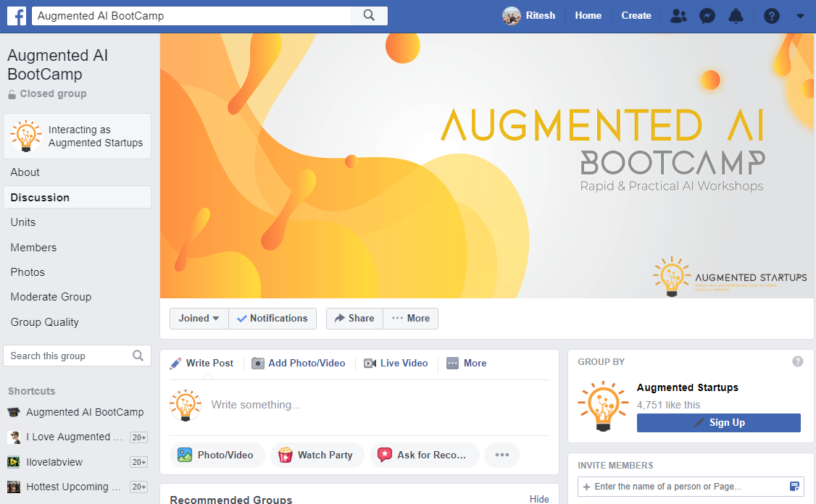Select the Add Photo/Video tab
The width and height of the screenshot is (816, 504).
click(x=299, y=363)
